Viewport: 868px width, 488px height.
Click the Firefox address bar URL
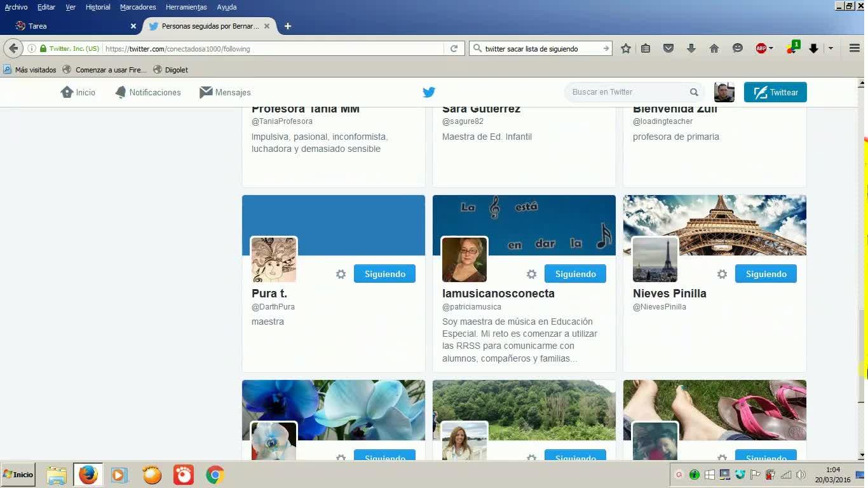pos(273,48)
